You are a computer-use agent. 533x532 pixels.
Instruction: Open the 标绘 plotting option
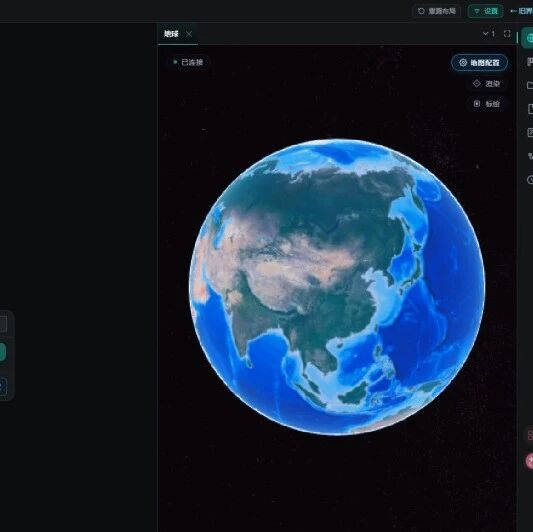[487, 104]
